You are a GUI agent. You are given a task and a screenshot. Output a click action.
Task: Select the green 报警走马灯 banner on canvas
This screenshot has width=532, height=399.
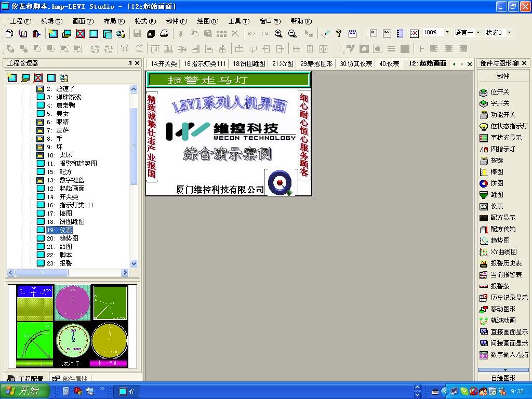coord(229,80)
